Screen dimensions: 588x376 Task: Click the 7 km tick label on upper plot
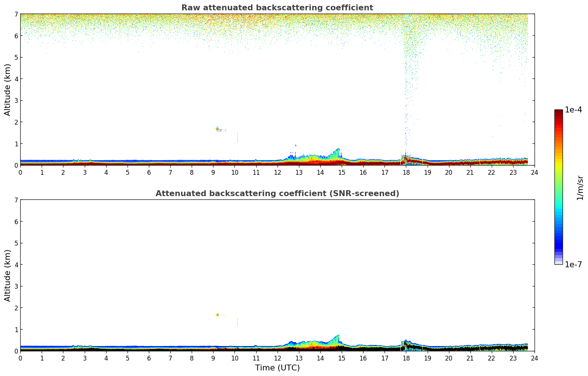pos(16,14)
